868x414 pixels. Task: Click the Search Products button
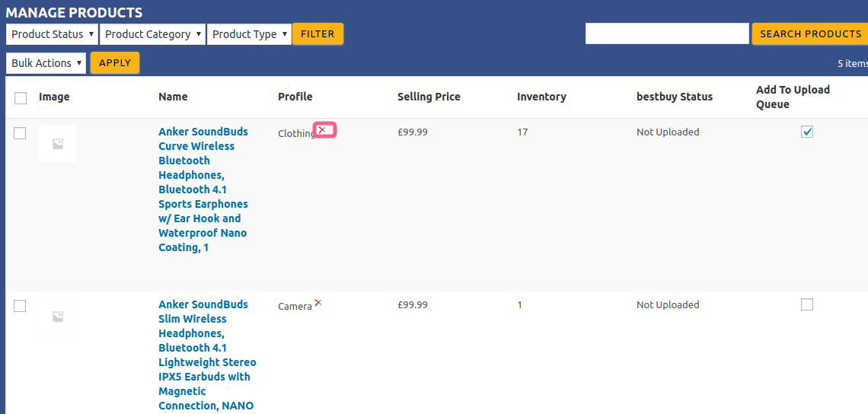(x=810, y=33)
